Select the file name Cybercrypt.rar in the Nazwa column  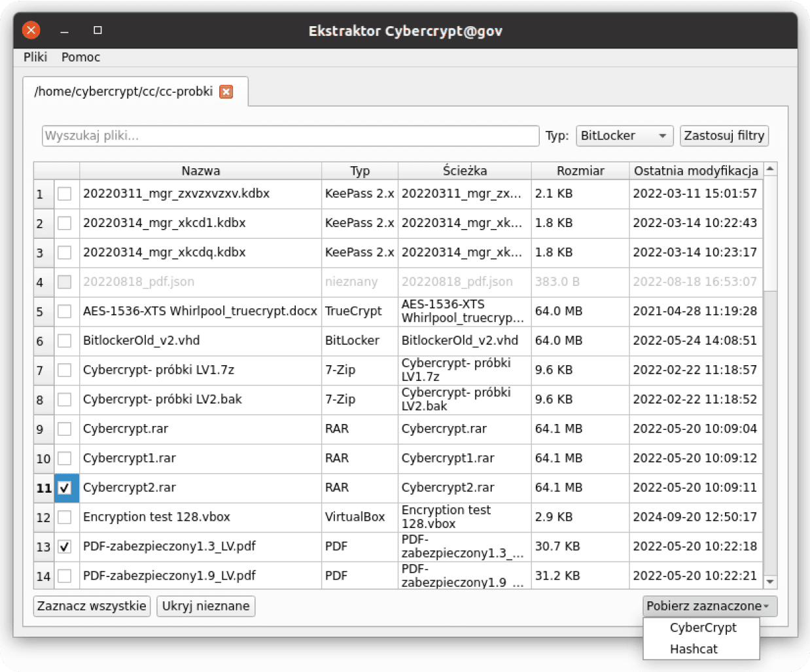pos(126,429)
